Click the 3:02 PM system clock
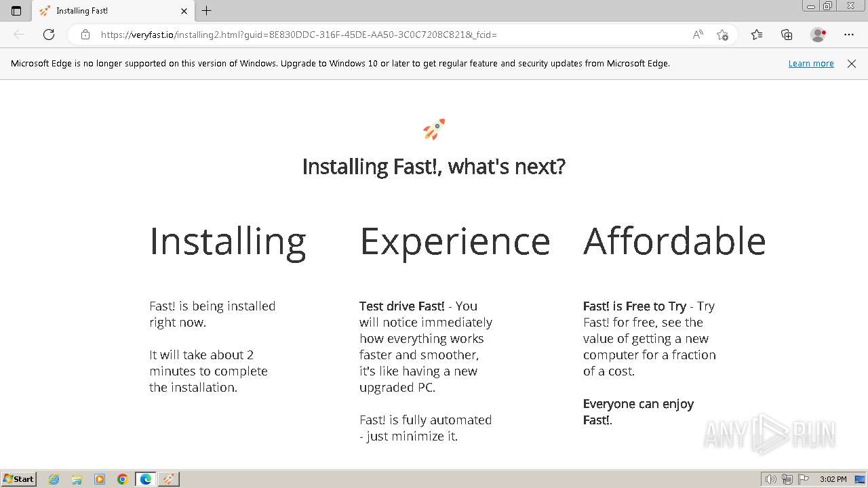868x488 pixels. click(833, 479)
